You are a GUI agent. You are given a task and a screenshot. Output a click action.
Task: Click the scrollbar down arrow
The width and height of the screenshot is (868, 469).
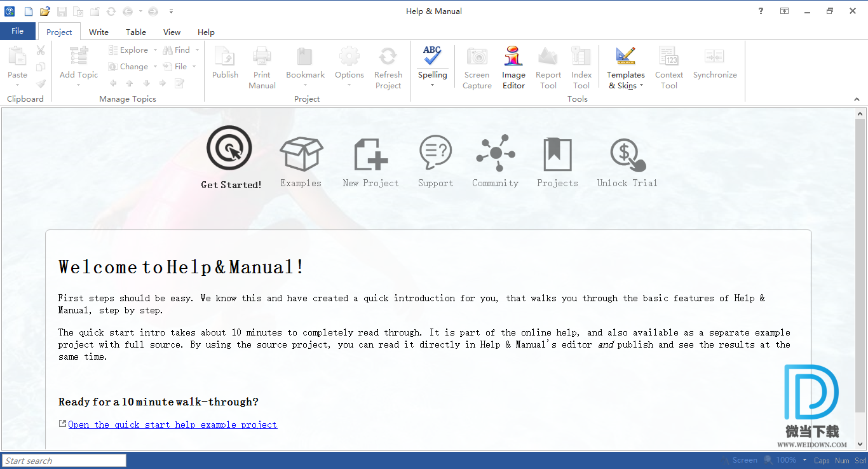coord(860,444)
